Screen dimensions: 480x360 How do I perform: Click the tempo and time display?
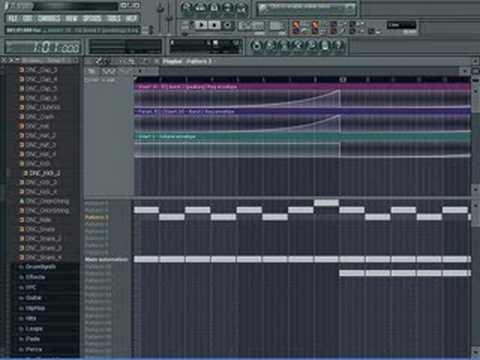click(43, 47)
